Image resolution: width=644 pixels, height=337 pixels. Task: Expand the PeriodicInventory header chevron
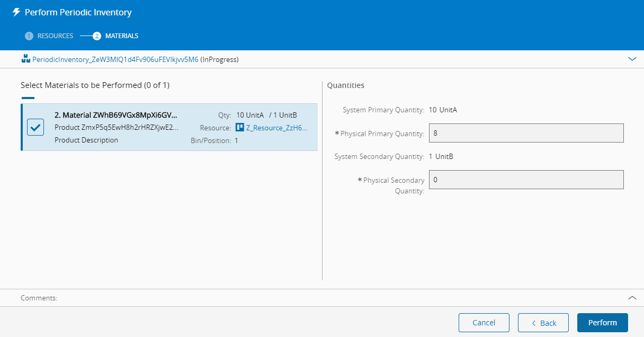632,59
